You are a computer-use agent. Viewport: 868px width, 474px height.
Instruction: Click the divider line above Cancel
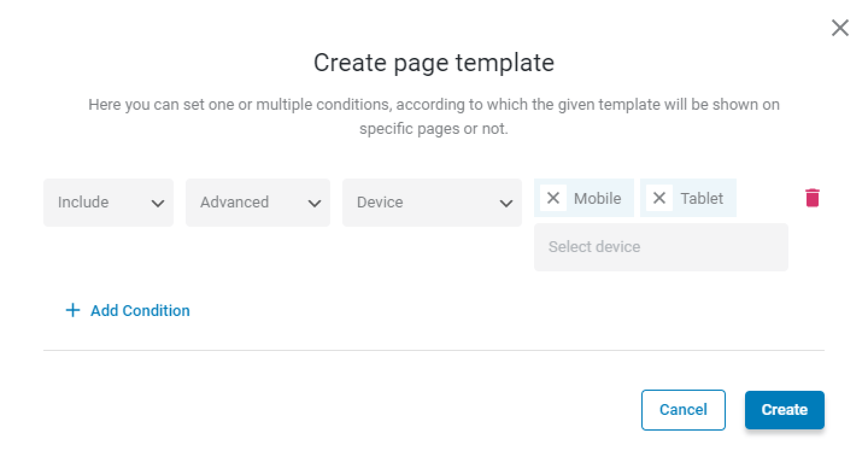[x=434, y=350]
